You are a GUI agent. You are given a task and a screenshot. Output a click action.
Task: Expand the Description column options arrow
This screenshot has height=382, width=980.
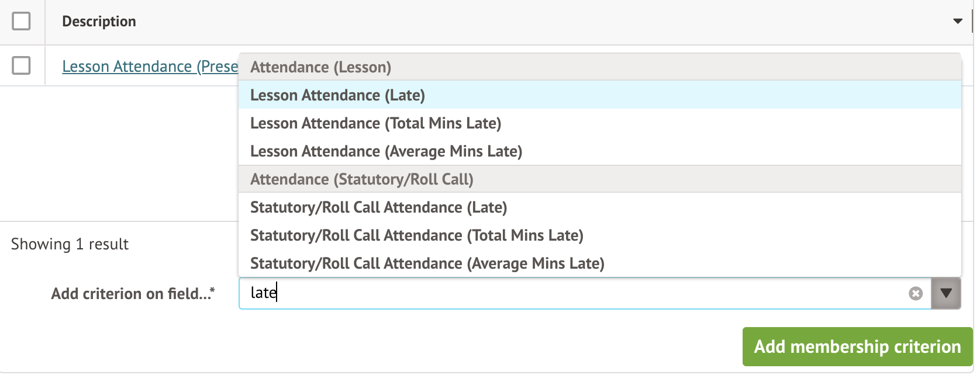958,22
